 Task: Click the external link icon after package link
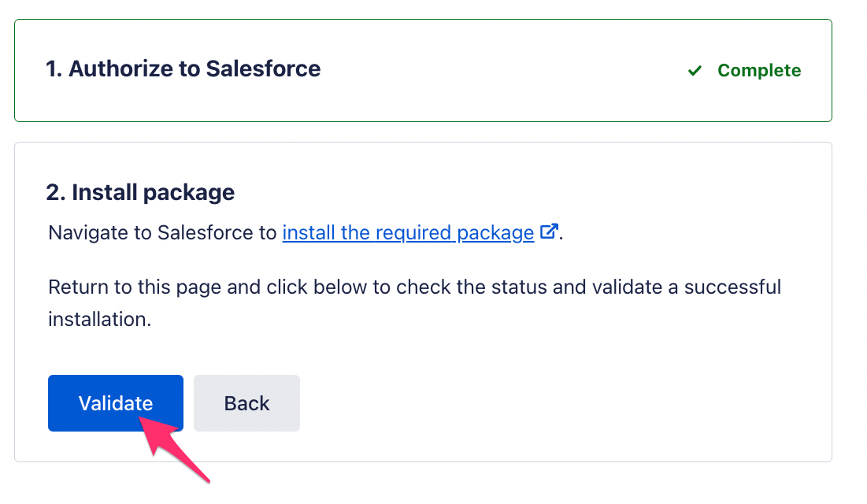(x=549, y=232)
